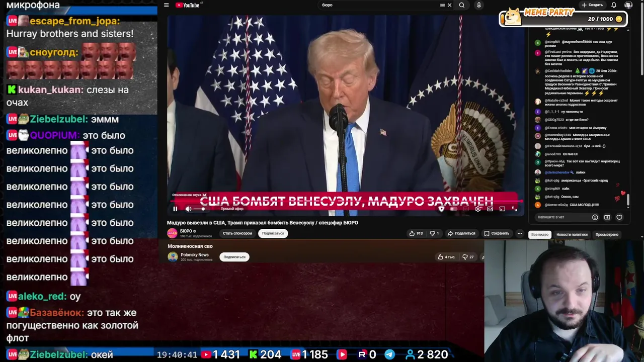644x362 pixels.
Task: Click @denischeredov chat message author
Action: [557, 172]
